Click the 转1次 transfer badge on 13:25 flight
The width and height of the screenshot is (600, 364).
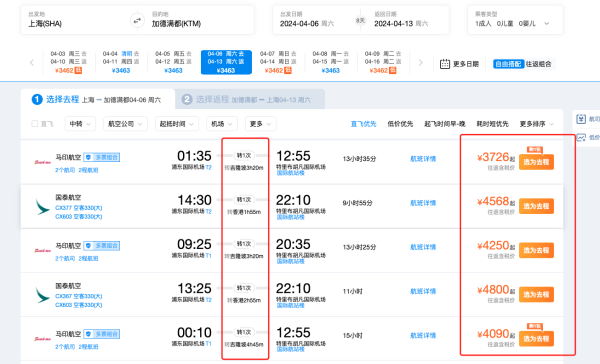pos(244,288)
